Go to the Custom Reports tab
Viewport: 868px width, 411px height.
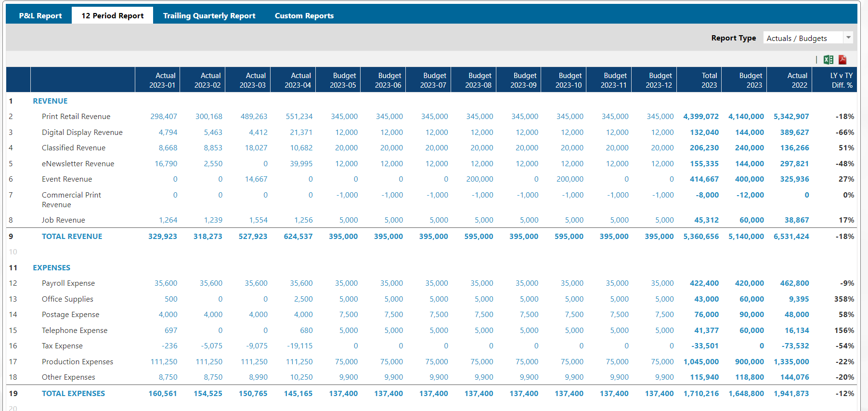pyautogui.click(x=304, y=15)
